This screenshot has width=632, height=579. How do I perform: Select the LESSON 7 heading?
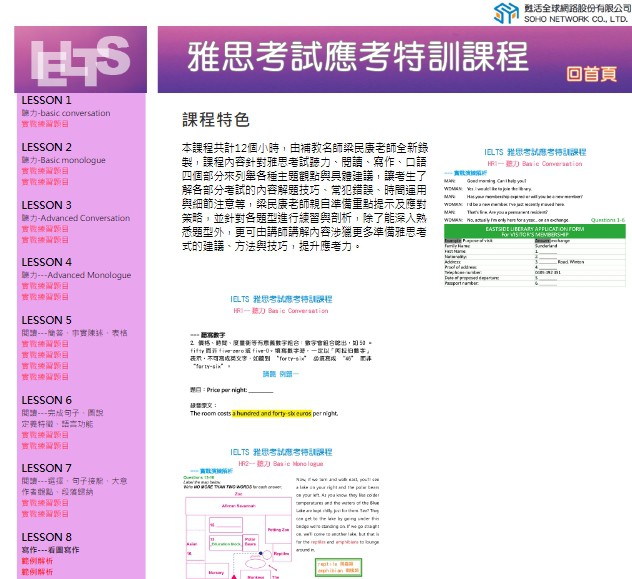coord(47,468)
